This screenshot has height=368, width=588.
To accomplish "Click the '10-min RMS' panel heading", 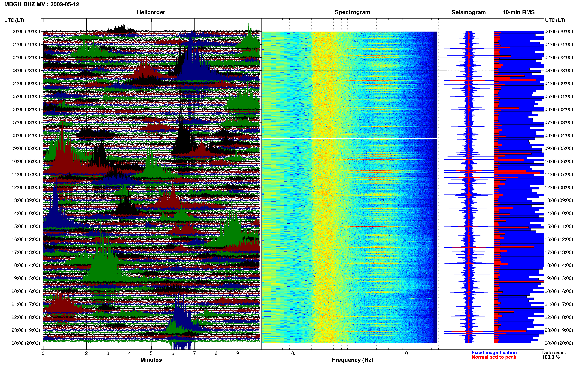I will [x=518, y=12].
